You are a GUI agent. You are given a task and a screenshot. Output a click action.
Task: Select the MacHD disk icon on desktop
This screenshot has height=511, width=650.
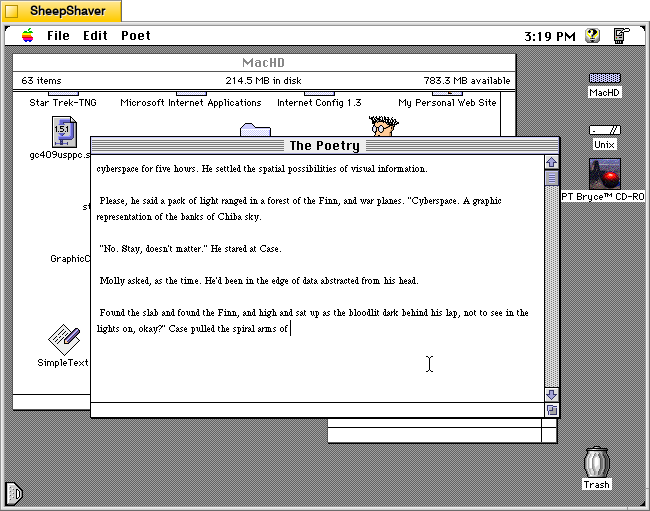604,78
